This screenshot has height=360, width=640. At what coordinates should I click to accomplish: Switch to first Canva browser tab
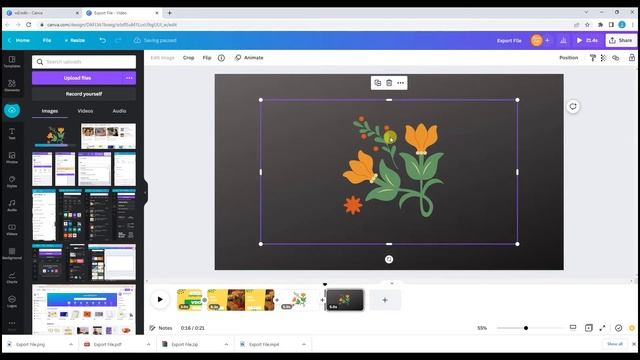[42, 13]
